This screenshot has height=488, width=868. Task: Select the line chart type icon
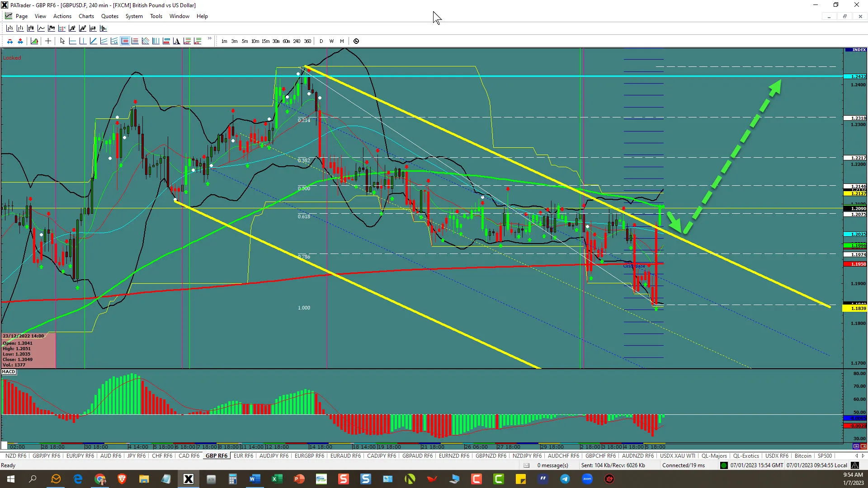41,28
